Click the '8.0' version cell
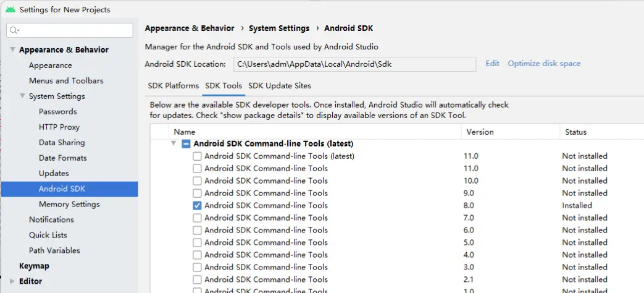This screenshot has height=293, width=644. pyautogui.click(x=469, y=205)
